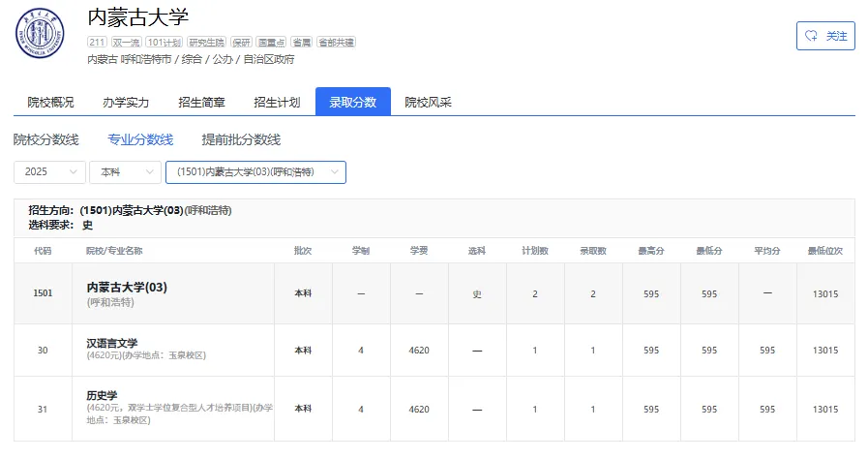Click the 研究生院 tag

[206, 42]
